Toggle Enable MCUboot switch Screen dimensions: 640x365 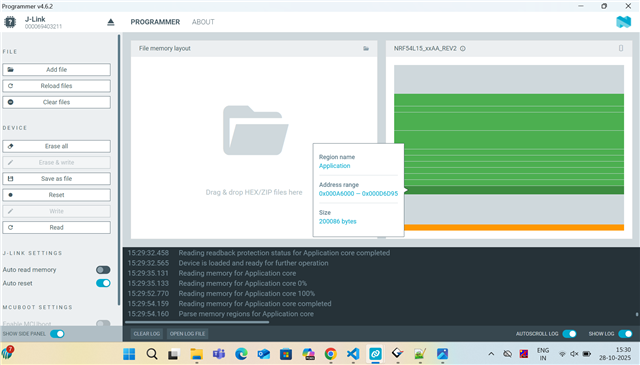(103, 324)
